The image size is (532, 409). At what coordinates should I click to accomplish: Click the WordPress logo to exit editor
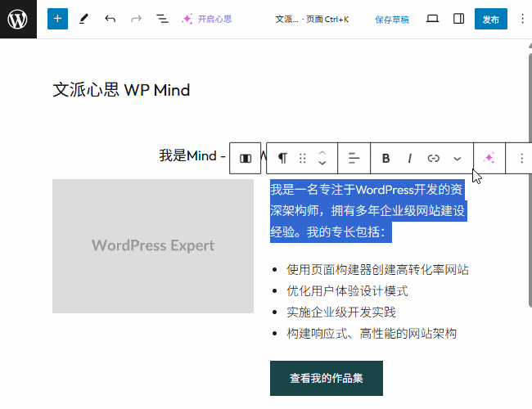click(18, 19)
